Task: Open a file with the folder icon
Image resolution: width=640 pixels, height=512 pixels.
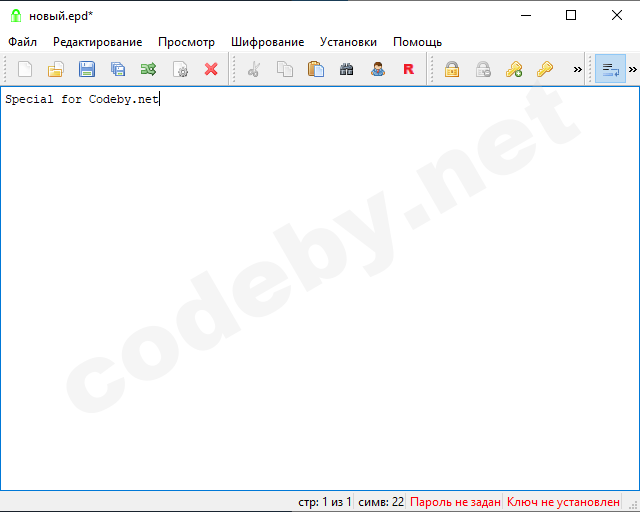Action: coord(56,69)
